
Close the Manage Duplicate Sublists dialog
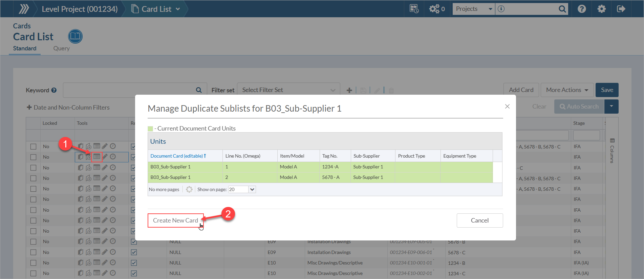pos(507,106)
